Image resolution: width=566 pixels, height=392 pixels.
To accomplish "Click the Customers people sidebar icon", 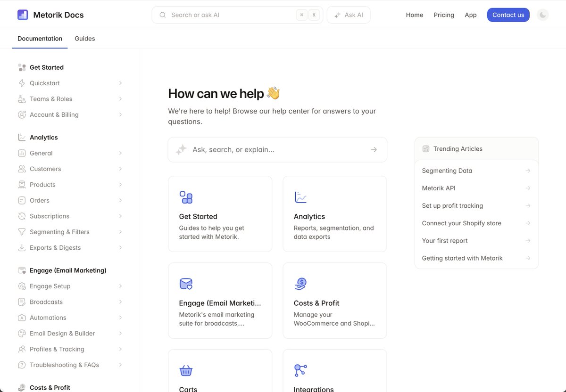I will (x=22, y=169).
